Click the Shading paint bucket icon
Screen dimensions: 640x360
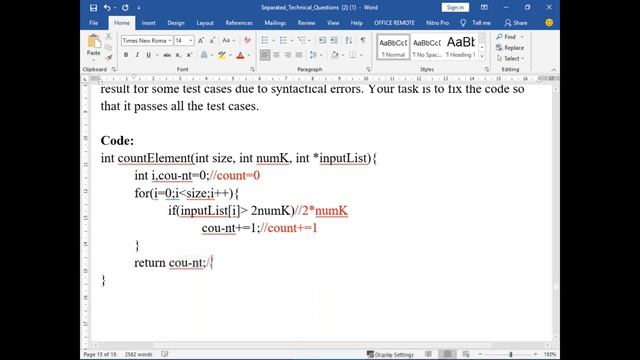pyautogui.click(x=334, y=55)
